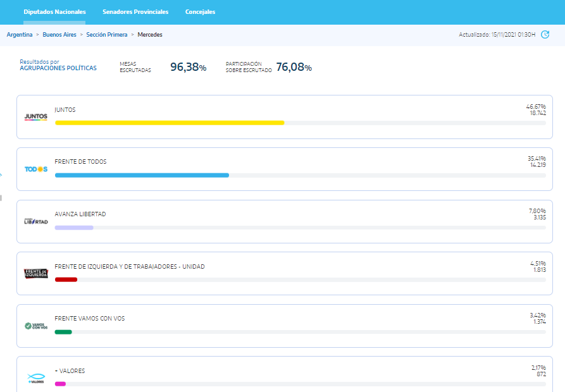Navigate to Buenos Aires breadcrumb link

pyautogui.click(x=59, y=35)
